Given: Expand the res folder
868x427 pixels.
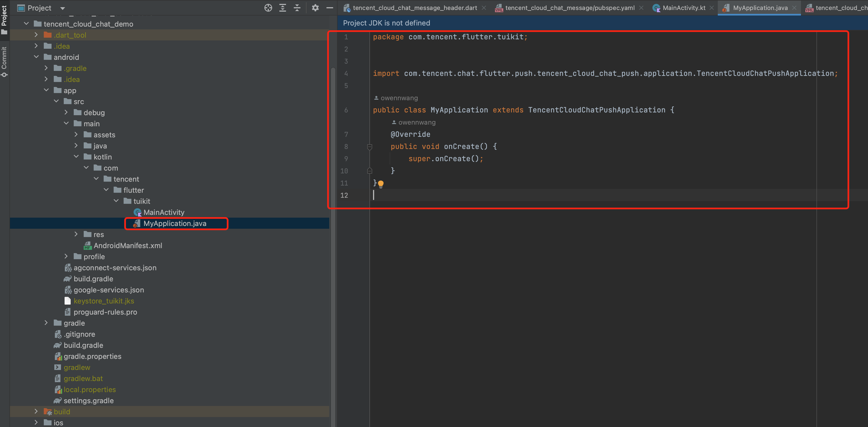Looking at the screenshot, I should point(76,234).
